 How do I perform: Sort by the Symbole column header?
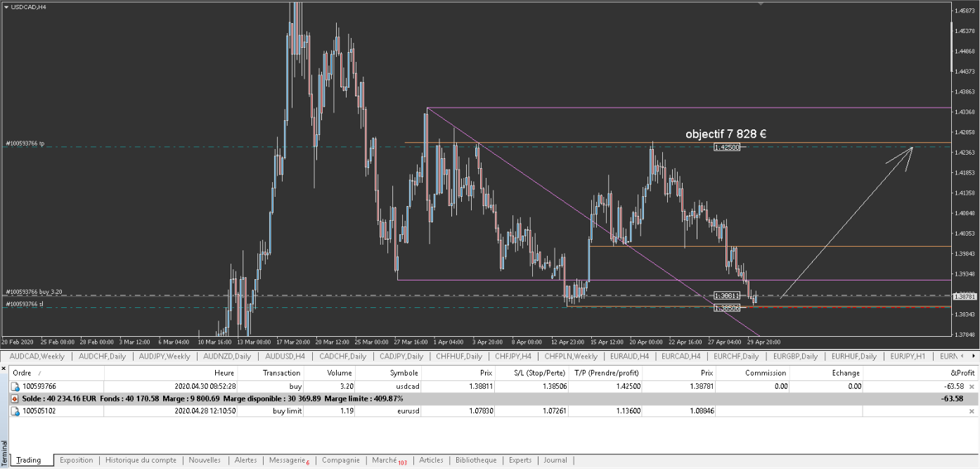click(x=389, y=373)
